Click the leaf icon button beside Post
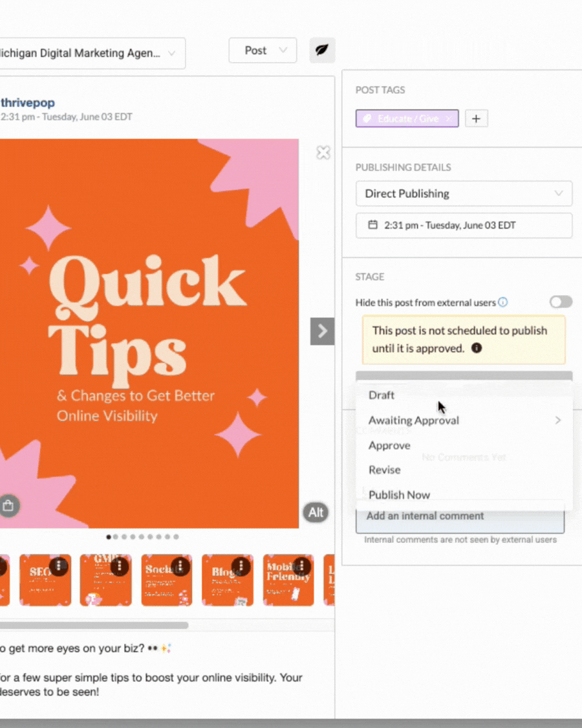The height and width of the screenshot is (728, 582). click(322, 50)
